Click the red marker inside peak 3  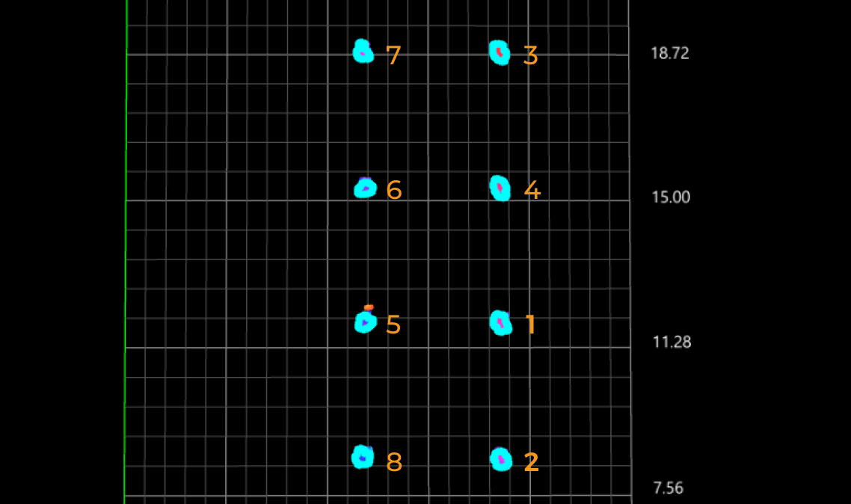499,52
